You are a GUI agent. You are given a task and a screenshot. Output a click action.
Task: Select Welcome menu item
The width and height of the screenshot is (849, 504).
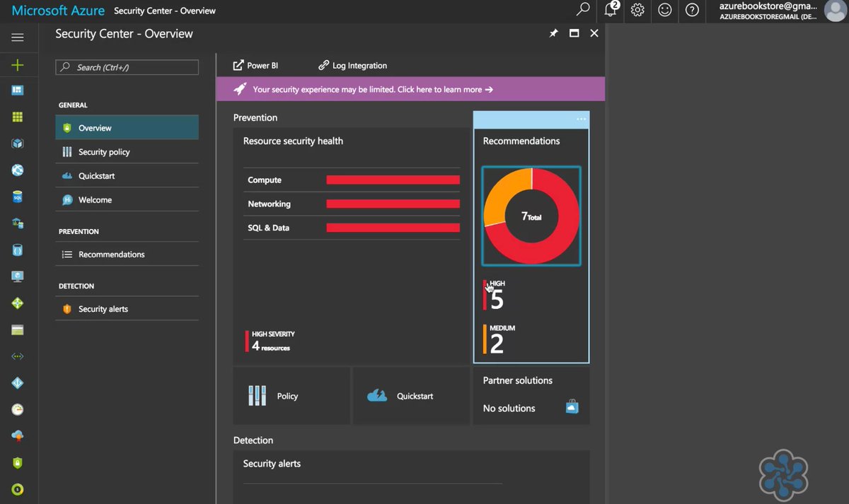coord(127,200)
